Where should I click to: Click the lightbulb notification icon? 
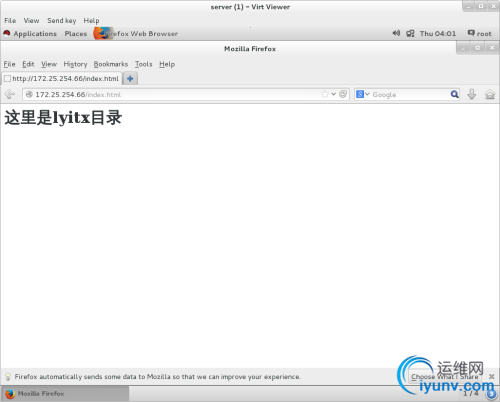coord(8,377)
